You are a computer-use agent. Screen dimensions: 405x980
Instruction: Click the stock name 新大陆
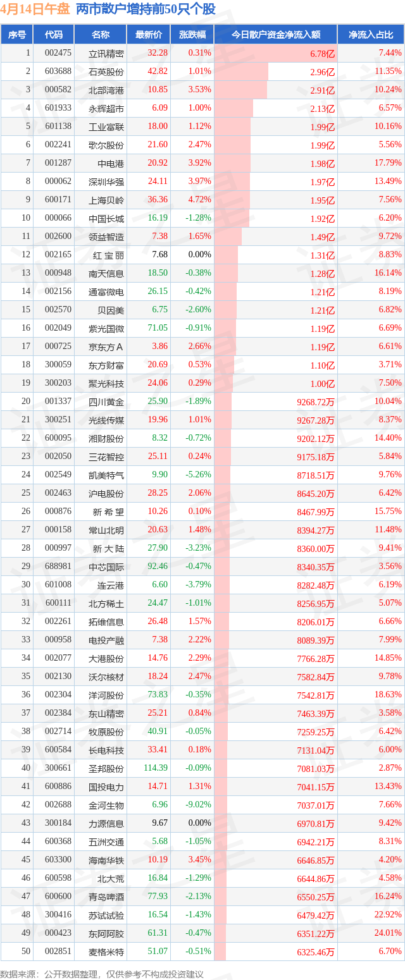pos(109,549)
